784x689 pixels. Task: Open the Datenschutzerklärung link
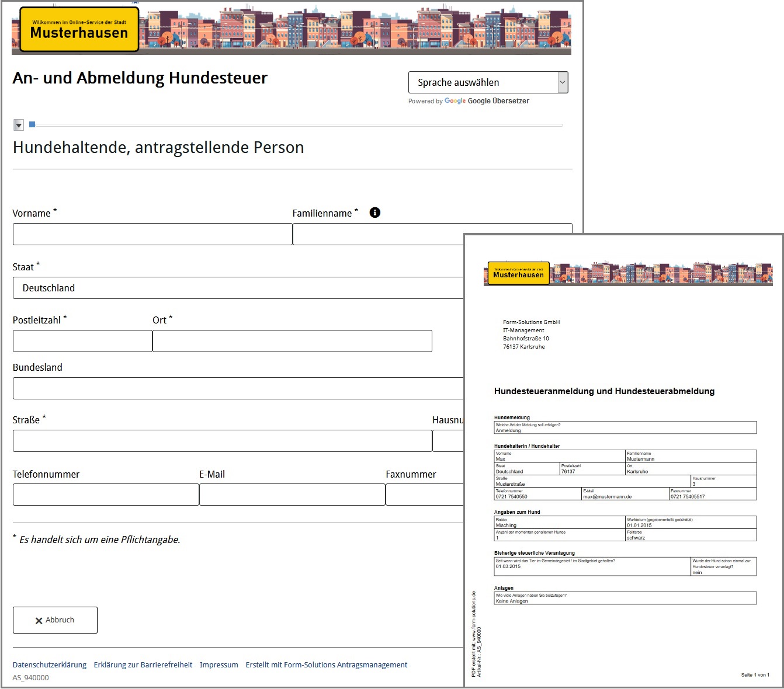(x=50, y=664)
